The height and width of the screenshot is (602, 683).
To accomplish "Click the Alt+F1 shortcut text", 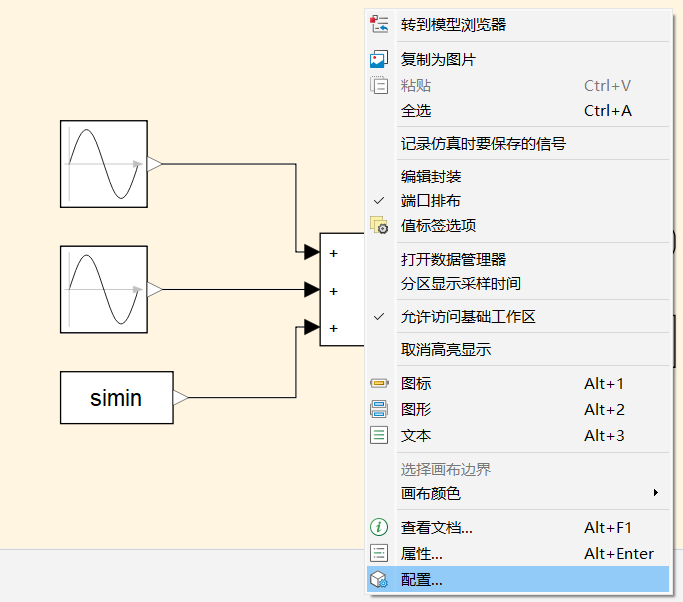I will pos(608,527).
